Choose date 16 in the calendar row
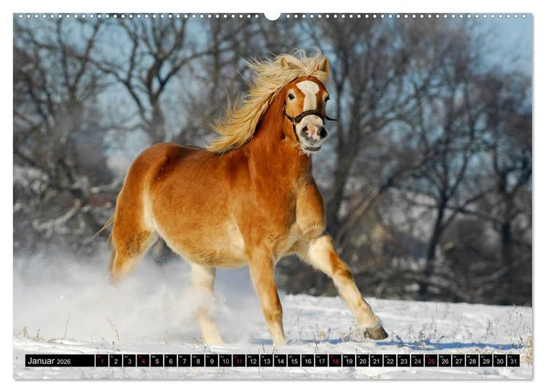The width and height of the screenshot is (545, 392). pyautogui.click(x=307, y=361)
